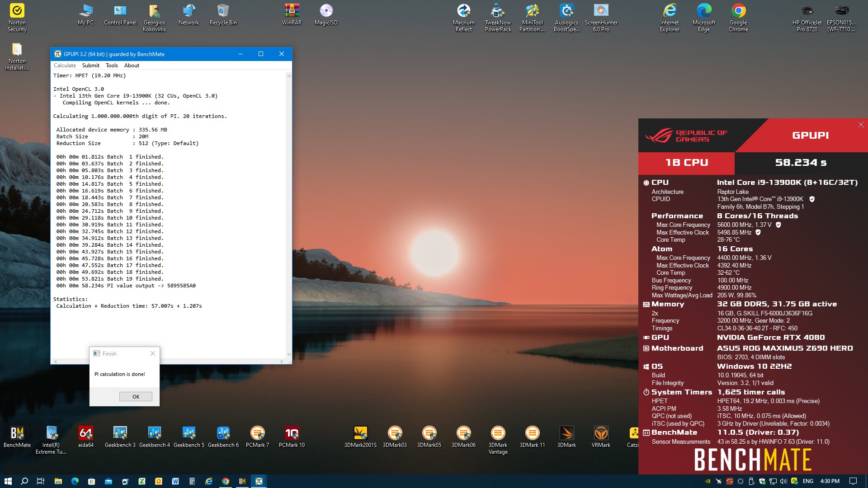
Task: Launch aida64 from desktop
Action: (85, 437)
